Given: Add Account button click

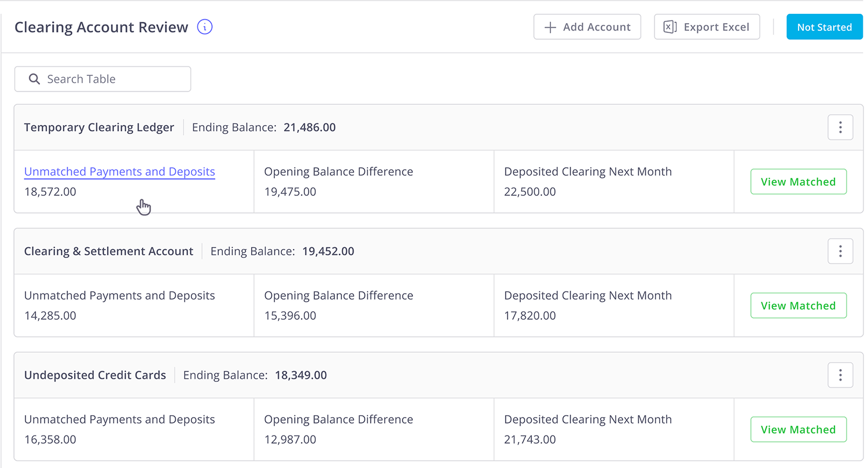Looking at the screenshot, I should (x=587, y=27).
